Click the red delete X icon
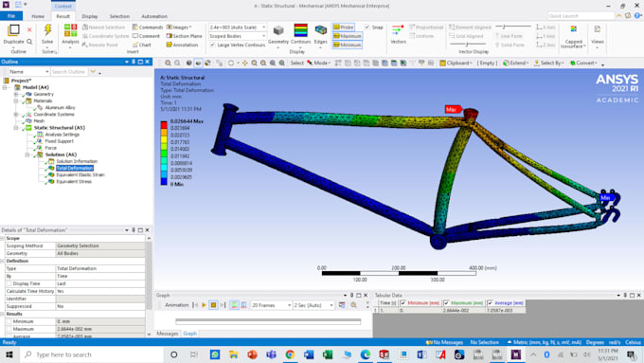Screen dimensions: 644x363 (x=29, y=29)
